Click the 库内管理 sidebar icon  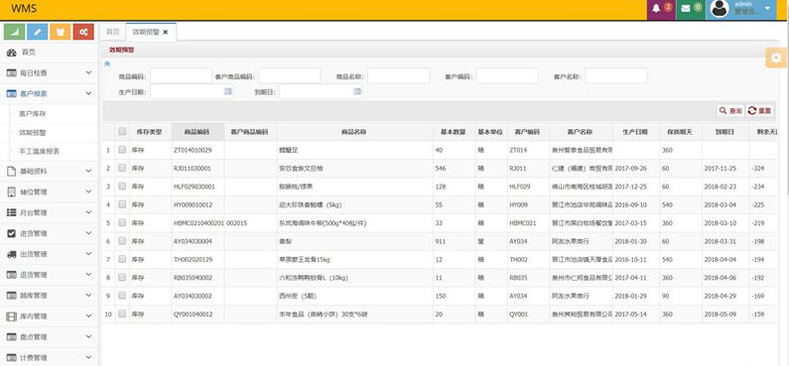11,316
